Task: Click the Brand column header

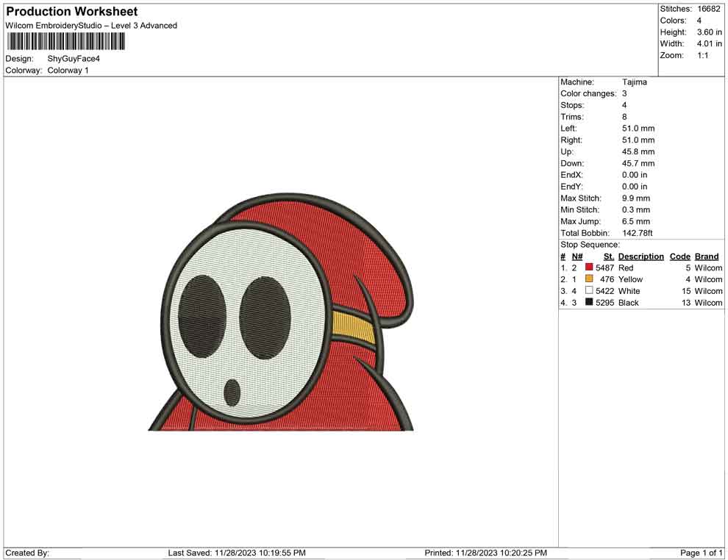Action: (x=707, y=256)
